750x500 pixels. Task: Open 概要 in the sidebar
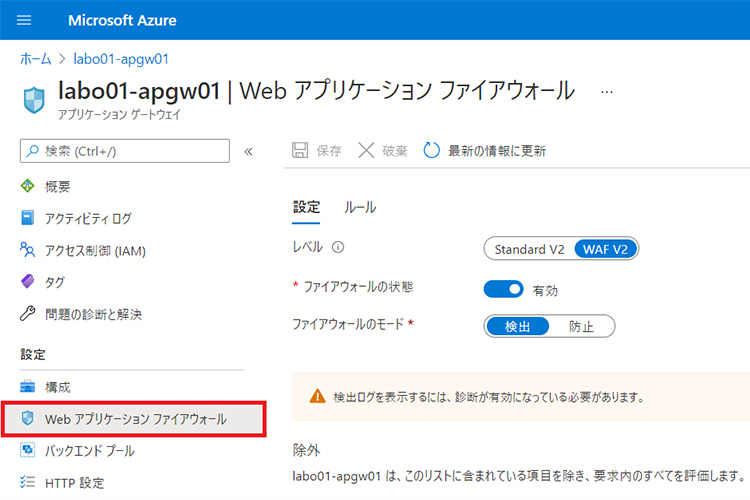click(57, 187)
